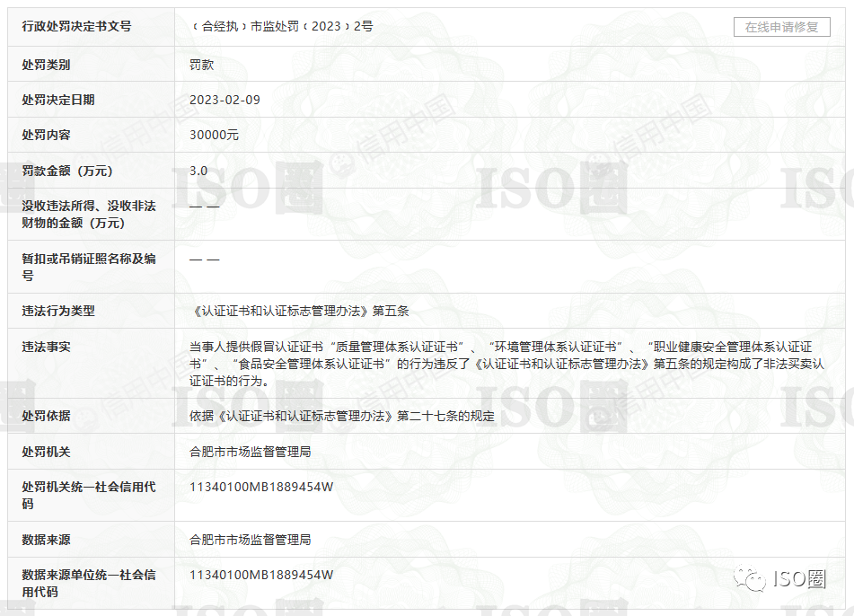The height and width of the screenshot is (616, 854).
Task: Click the 处罚依据 label
Action: [47, 416]
